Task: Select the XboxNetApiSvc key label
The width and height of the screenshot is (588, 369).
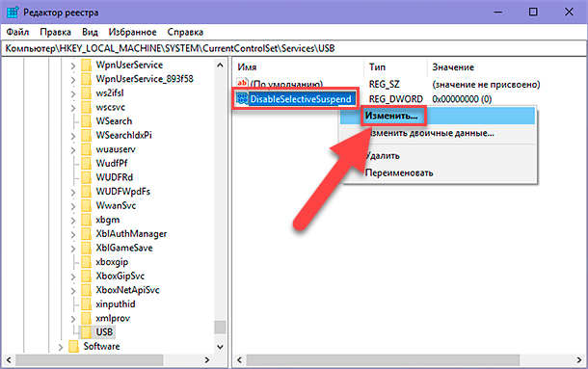Action: (127, 290)
